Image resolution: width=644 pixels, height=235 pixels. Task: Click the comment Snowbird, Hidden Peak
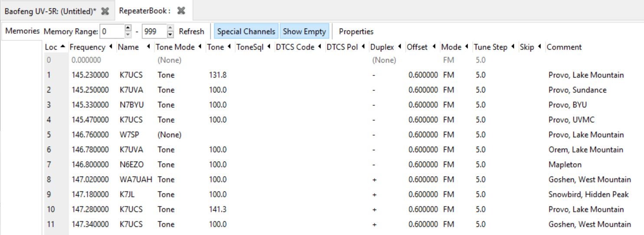pos(588,194)
